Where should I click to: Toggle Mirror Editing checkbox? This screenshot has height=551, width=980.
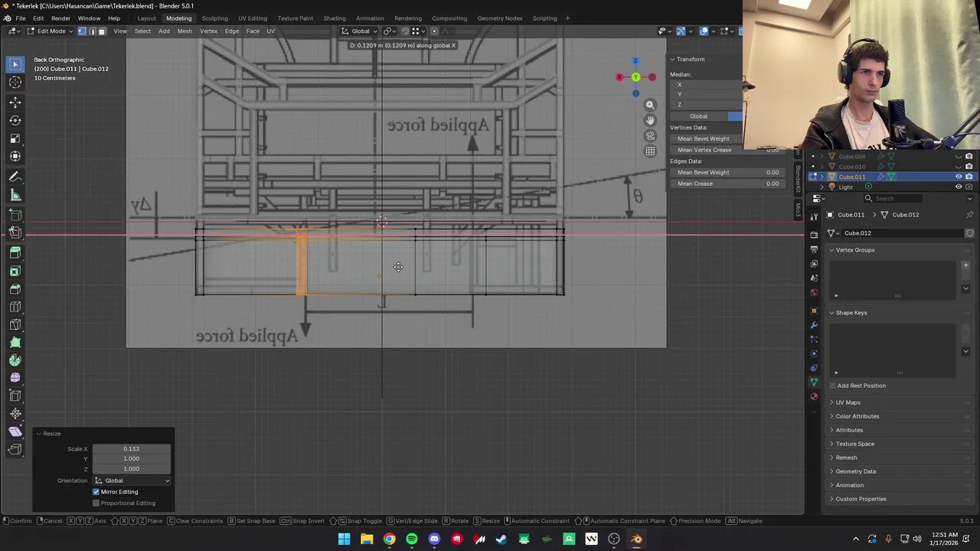(x=96, y=491)
